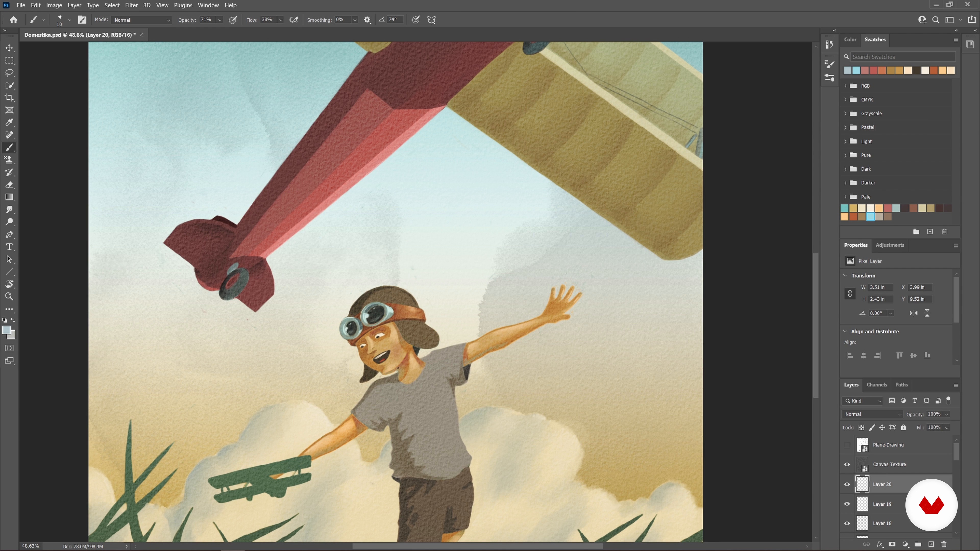Open layer blend mode Normal dropdown

tap(873, 414)
